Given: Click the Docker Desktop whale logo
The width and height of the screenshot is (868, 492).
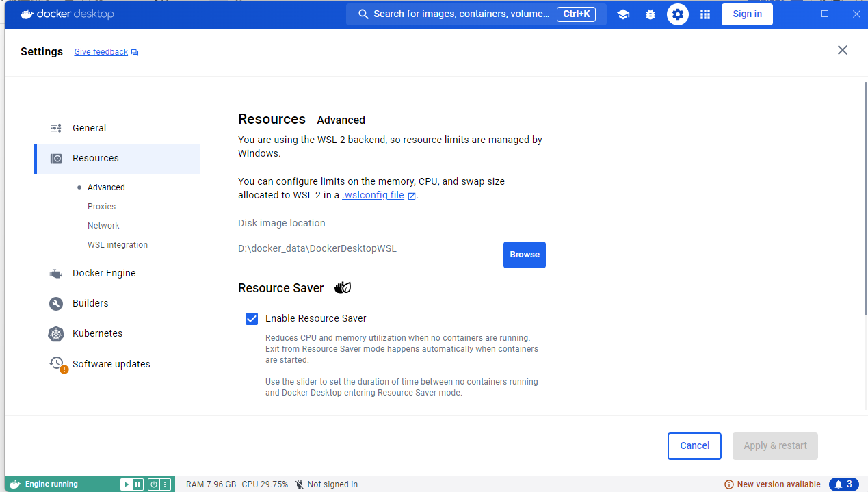Looking at the screenshot, I should point(28,14).
